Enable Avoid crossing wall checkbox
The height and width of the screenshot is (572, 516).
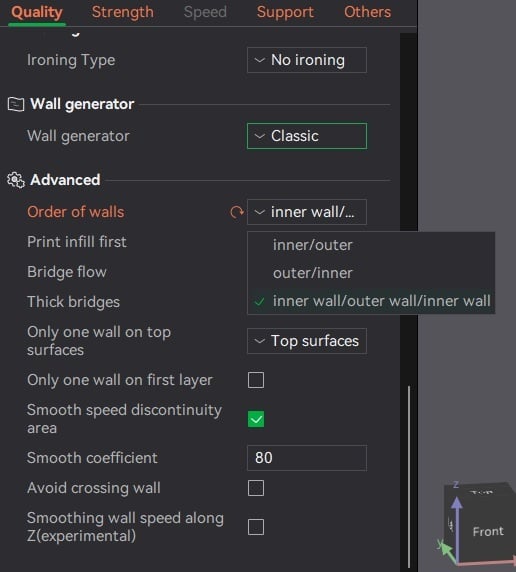point(256,488)
